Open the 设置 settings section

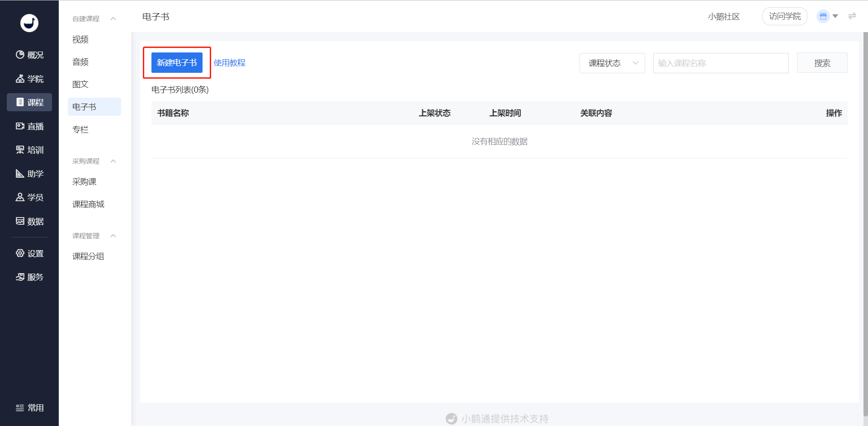29,254
